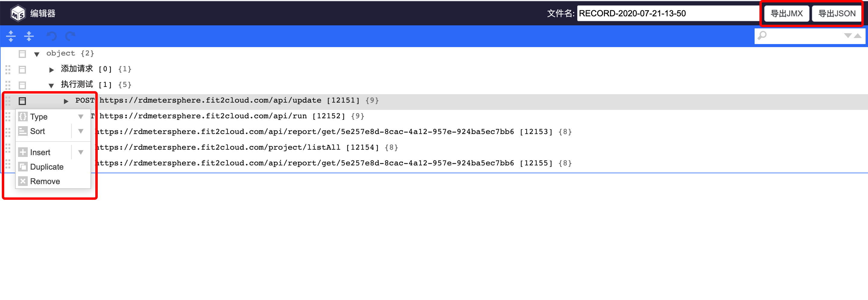Click the MeterSphere logo icon
The image size is (868, 300).
point(18,14)
